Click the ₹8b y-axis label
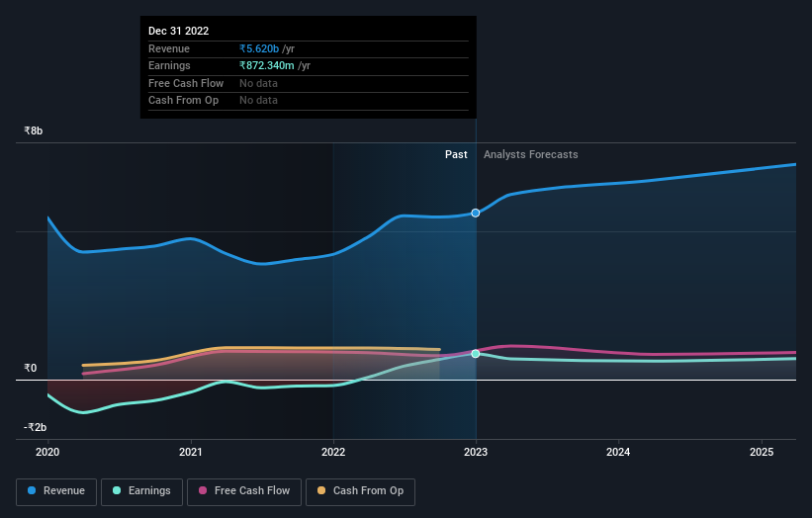The image size is (812, 518). (34, 130)
